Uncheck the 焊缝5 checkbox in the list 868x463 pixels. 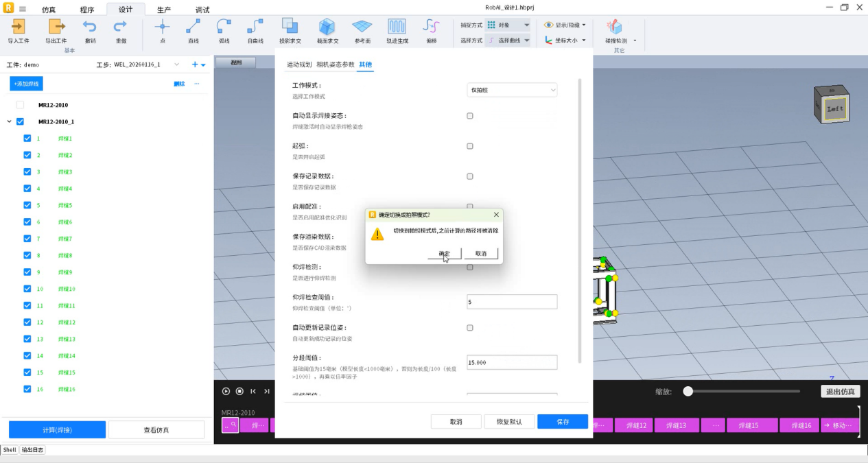pyautogui.click(x=27, y=205)
